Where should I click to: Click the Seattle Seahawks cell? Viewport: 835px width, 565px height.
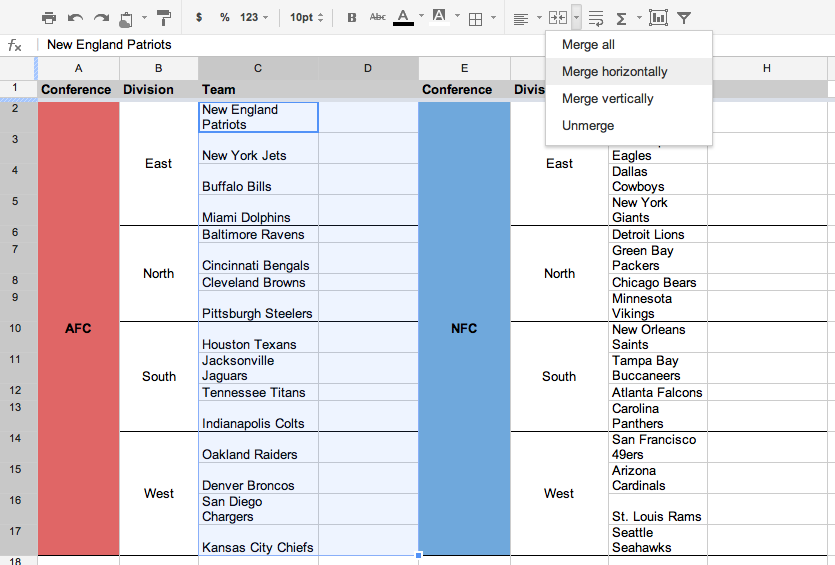point(658,540)
